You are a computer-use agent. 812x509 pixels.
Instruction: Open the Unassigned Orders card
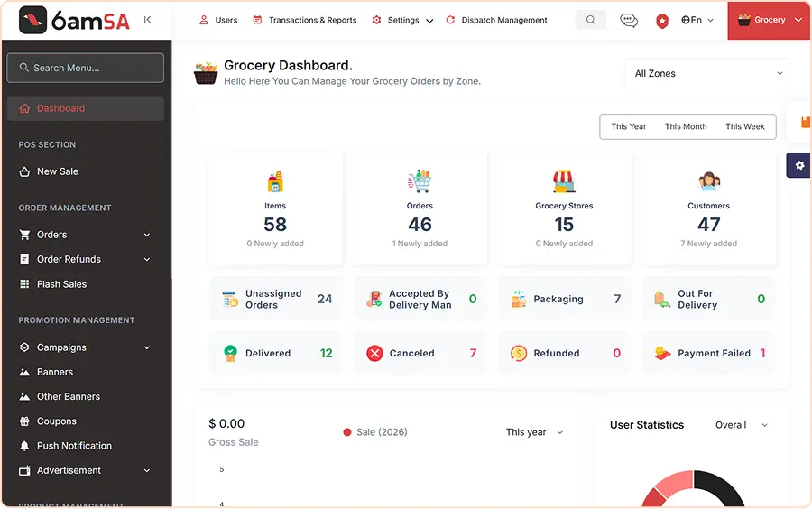coord(277,300)
